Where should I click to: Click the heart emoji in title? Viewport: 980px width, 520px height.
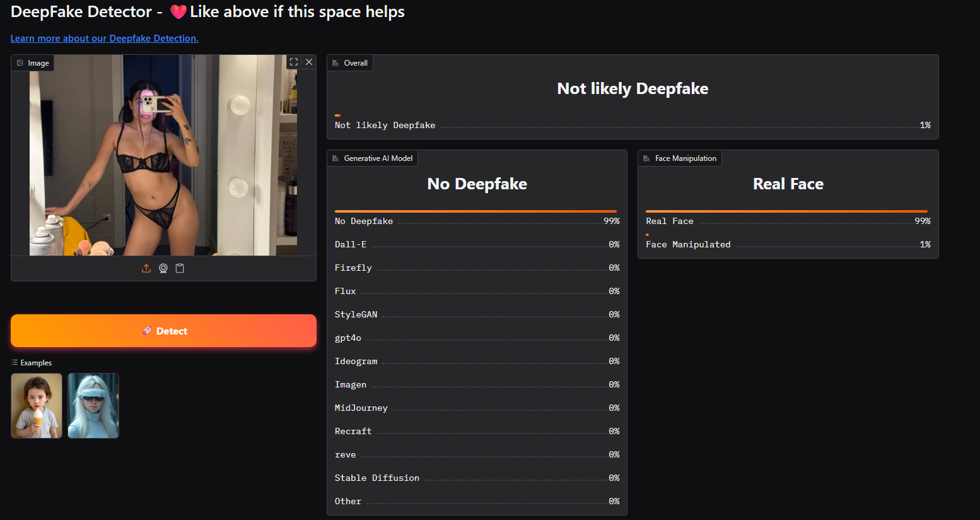pyautogui.click(x=178, y=12)
